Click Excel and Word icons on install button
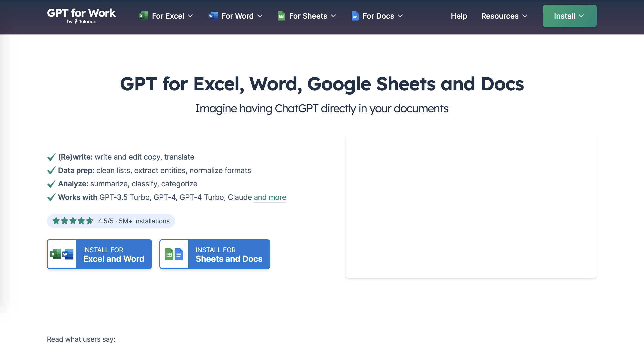This screenshot has width=644, height=348. click(x=62, y=254)
